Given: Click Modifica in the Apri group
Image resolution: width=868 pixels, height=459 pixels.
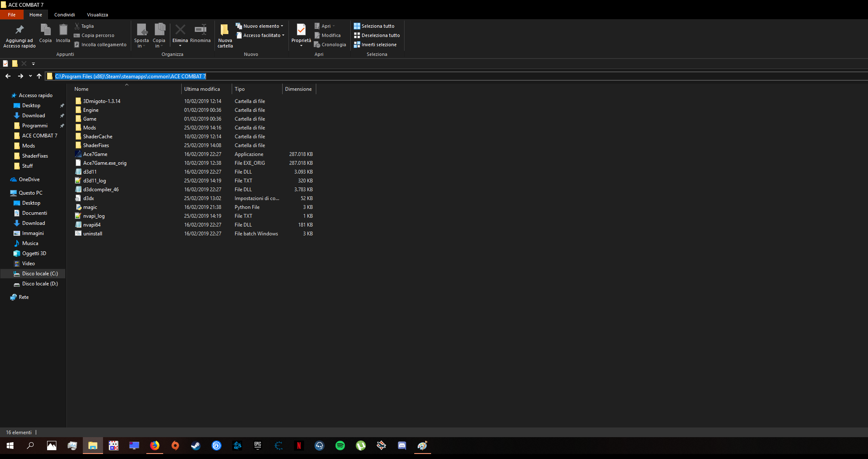Looking at the screenshot, I should (x=327, y=35).
